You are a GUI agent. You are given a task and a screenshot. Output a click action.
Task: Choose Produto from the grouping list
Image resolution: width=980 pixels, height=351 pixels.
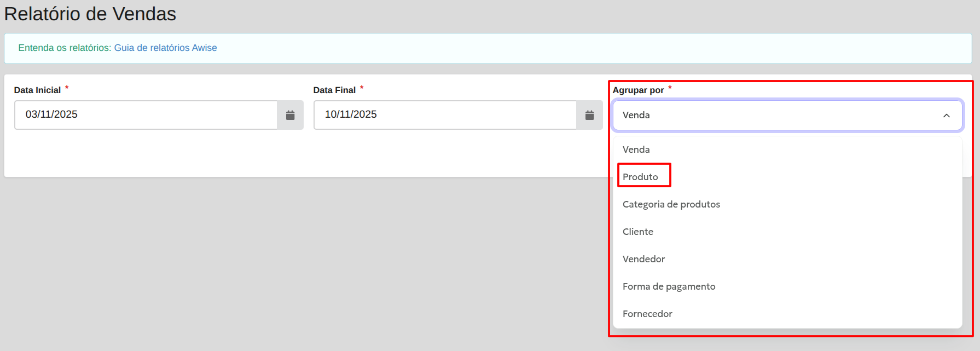(640, 177)
